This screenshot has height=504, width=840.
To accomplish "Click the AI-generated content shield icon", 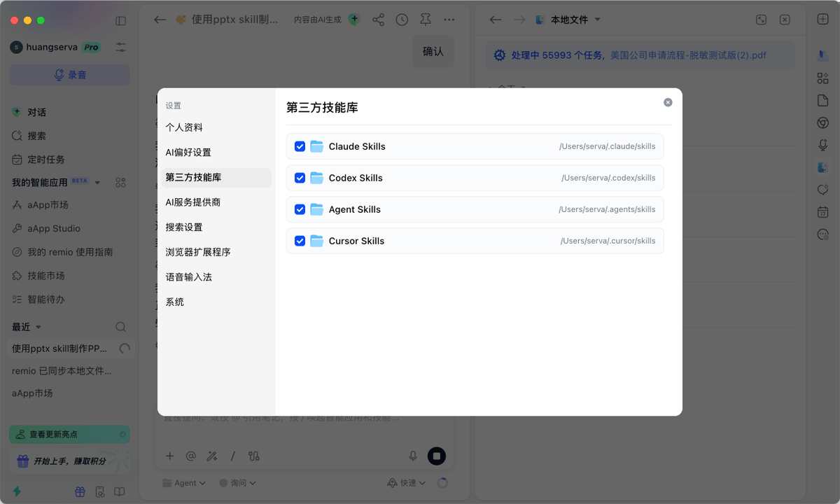I will click(353, 20).
